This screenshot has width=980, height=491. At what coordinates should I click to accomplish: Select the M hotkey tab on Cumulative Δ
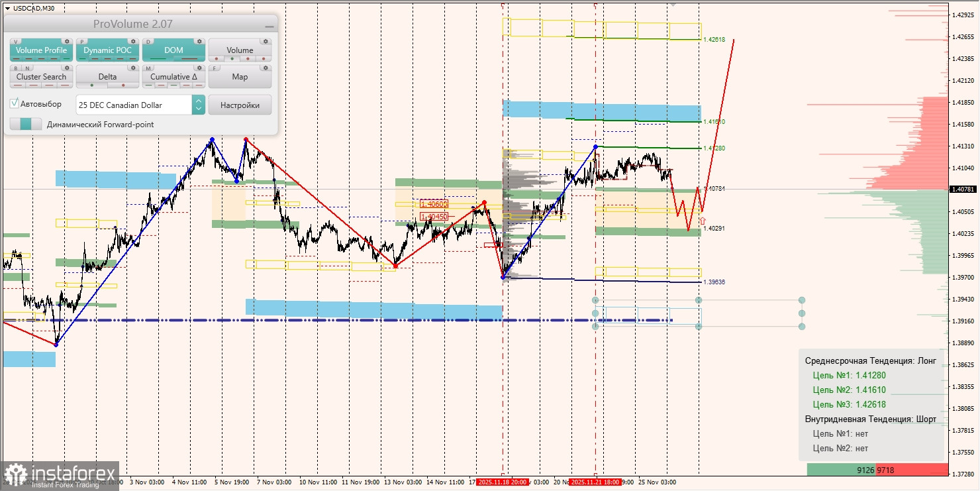[x=148, y=68]
